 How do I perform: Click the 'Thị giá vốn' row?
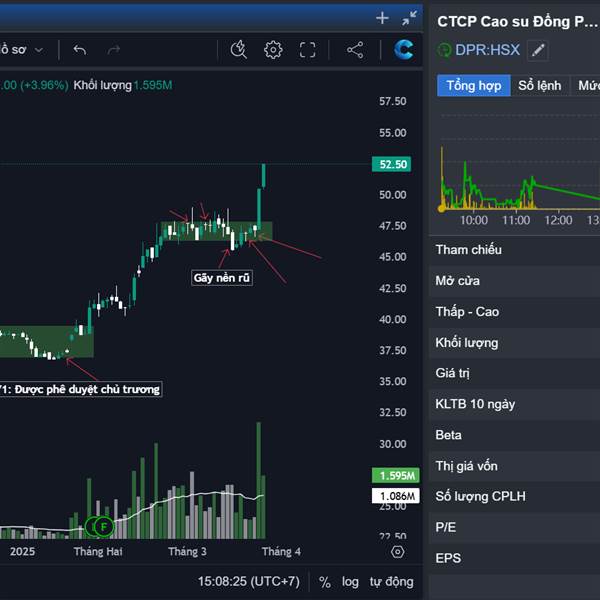pyautogui.click(x=515, y=466)
